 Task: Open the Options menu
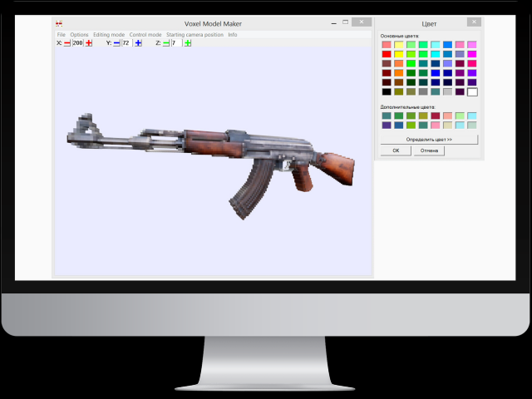coord(79,35)
